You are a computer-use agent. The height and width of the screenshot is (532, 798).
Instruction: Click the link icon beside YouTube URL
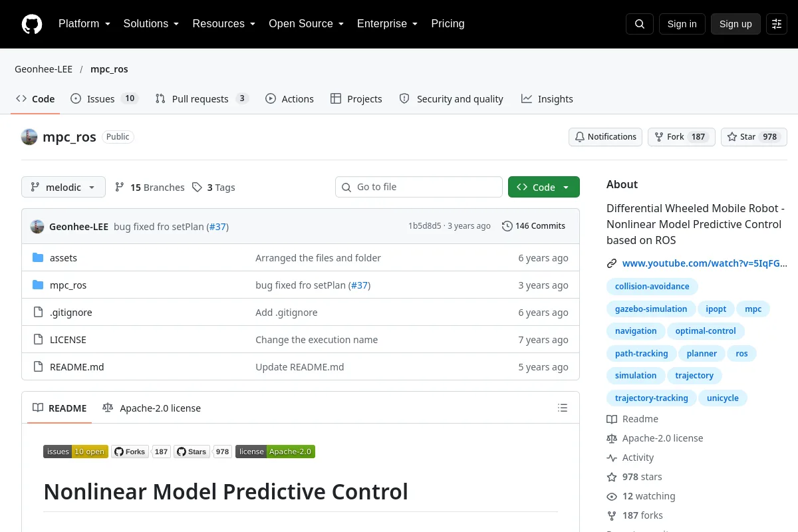coord(612,263)
